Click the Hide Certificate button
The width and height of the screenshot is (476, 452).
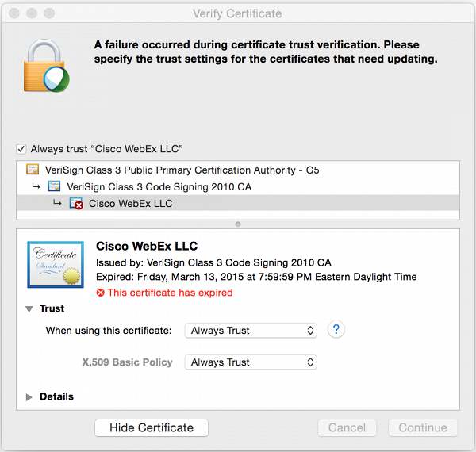tap(152, 427)
